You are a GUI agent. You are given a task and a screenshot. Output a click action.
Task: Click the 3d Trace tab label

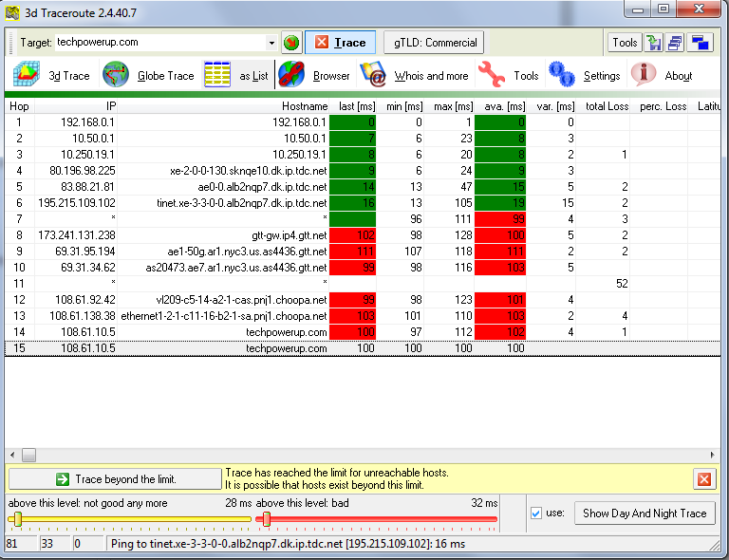[x=69, y=76]
